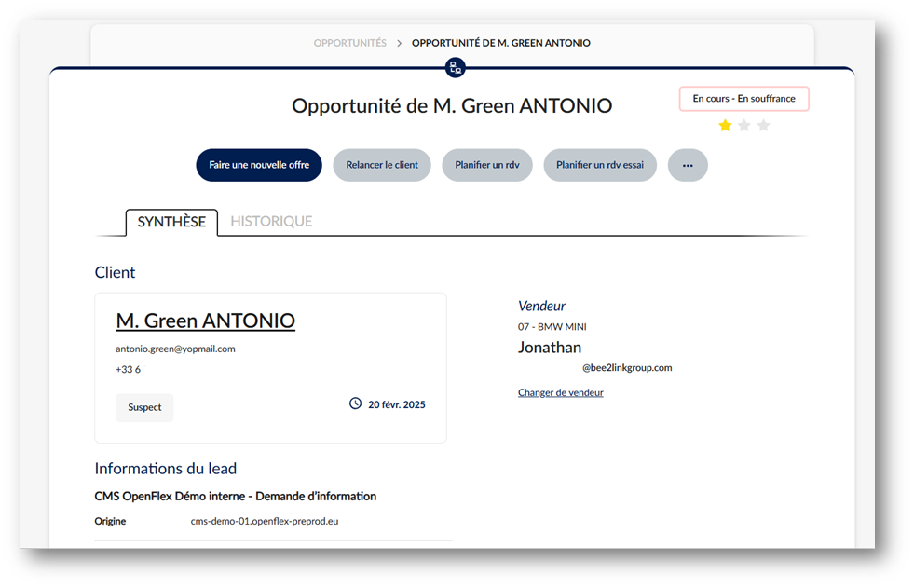This screenshot has height=588, width=914.
Task: Switch to the HISTORIQUE tab
Action: 271,222
